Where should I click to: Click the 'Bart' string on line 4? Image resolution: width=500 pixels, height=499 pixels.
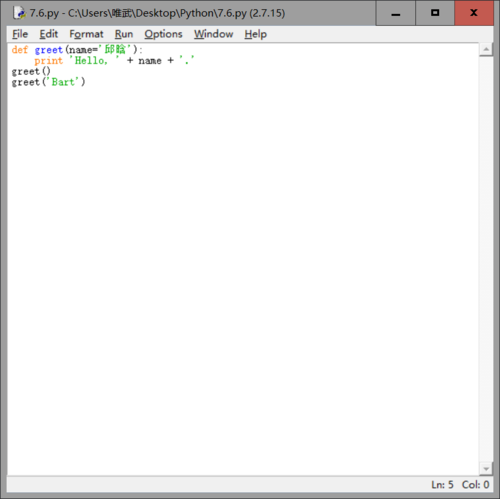(63, 82)
